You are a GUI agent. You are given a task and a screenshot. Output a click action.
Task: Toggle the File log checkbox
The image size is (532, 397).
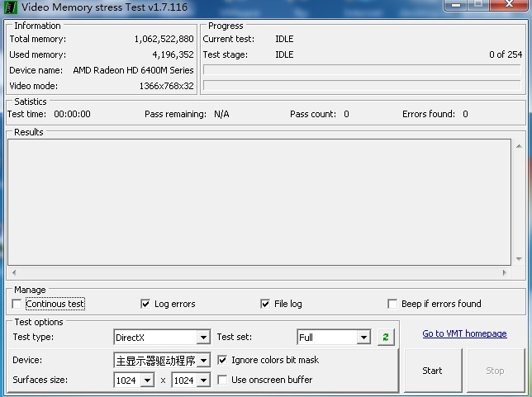265,304
